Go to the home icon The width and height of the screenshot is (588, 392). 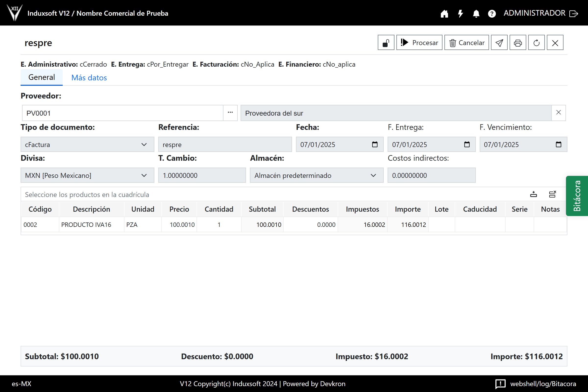pos(444,13)
